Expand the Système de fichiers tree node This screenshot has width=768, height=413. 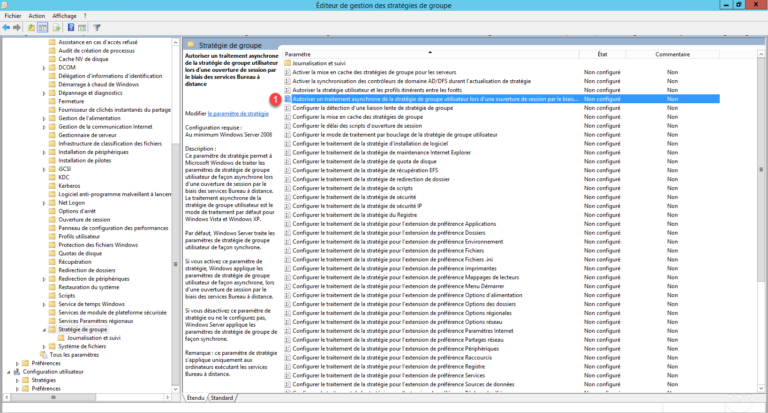(x=44, y=346)
